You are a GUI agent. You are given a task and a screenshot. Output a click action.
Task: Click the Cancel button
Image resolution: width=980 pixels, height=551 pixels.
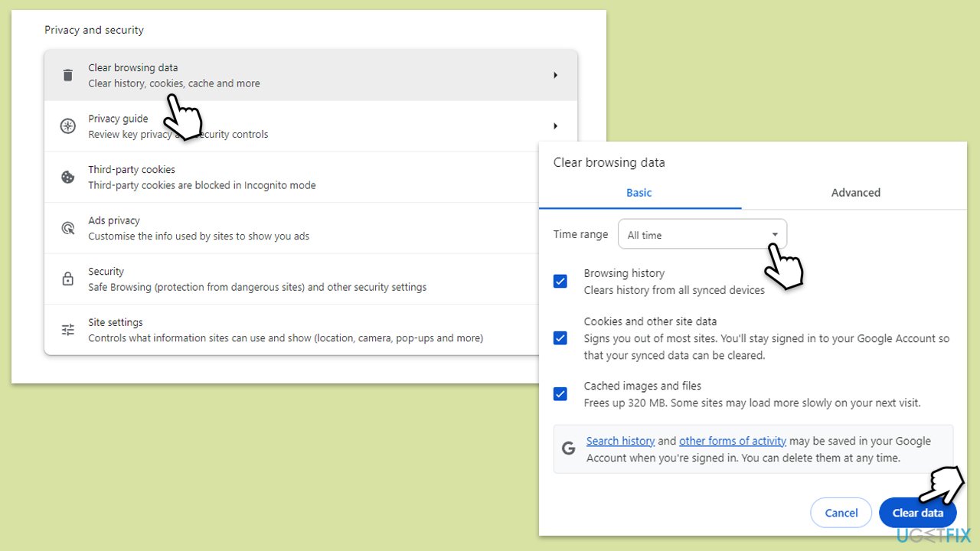[x=841, y=513]
